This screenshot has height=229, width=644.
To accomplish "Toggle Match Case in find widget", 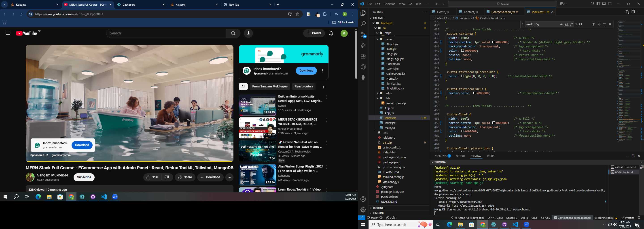I will click(x=561, y=24).
